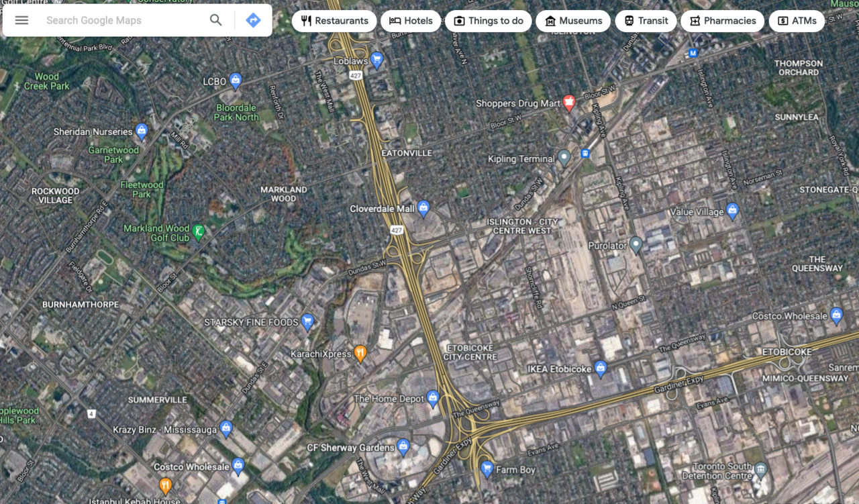Screen dimensions: 859x504
Task: Select the CF Sherway Gardens marker
Action: 403,446
